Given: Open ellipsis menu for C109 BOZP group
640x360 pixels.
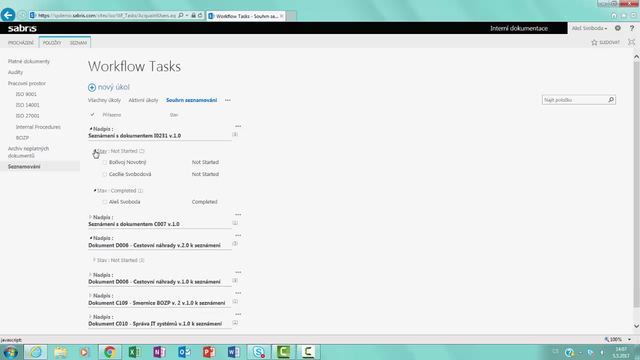Looking at the screenshot, I should [x=238, y=293].
